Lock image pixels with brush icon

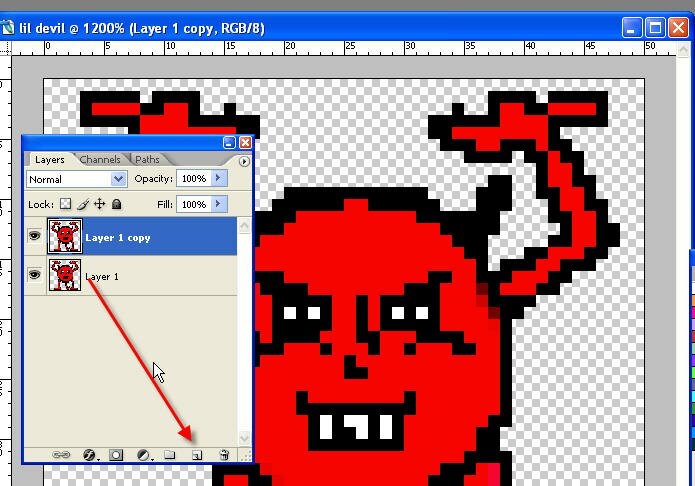click(x=83, y=204)
